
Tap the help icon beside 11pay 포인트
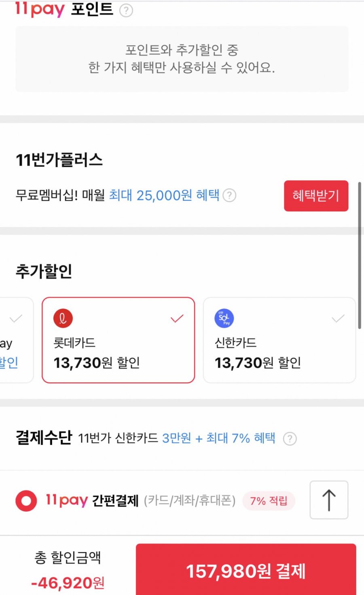[x=126, y=10]
